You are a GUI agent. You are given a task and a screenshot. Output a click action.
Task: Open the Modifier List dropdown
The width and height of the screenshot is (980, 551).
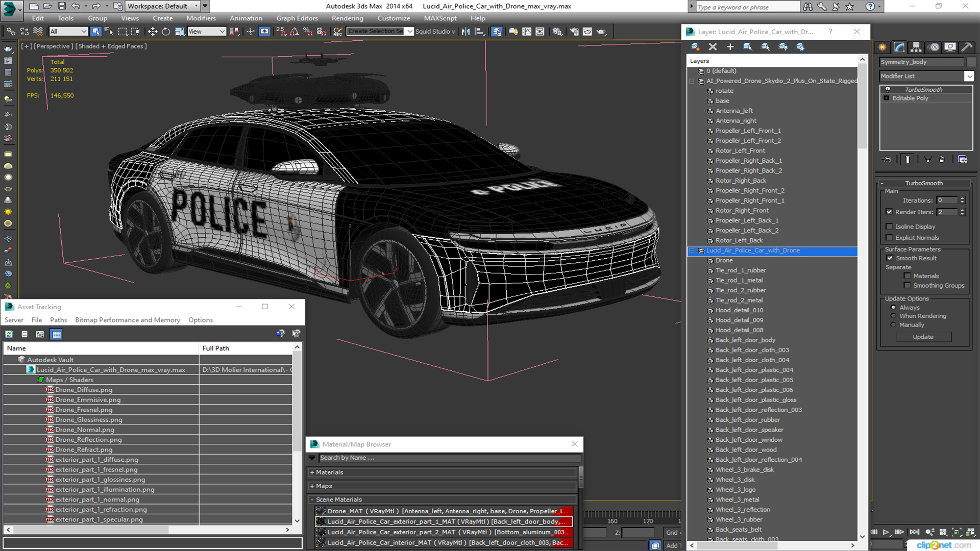(x=969, y=76)
